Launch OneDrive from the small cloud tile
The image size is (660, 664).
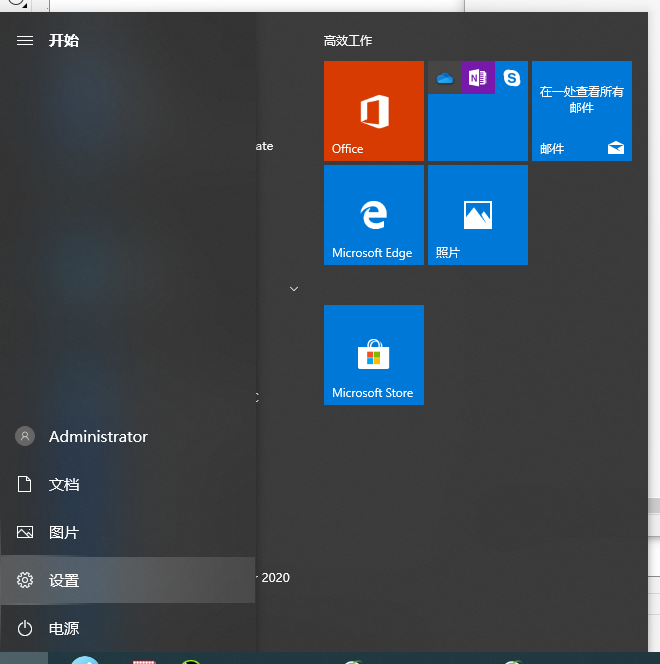tap(445, 78)
